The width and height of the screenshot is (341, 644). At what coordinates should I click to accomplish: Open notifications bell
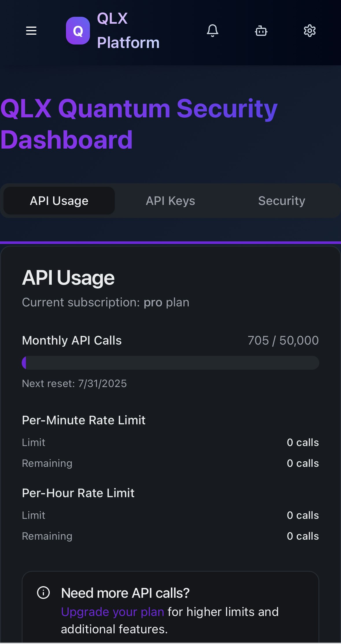[213, 31]
